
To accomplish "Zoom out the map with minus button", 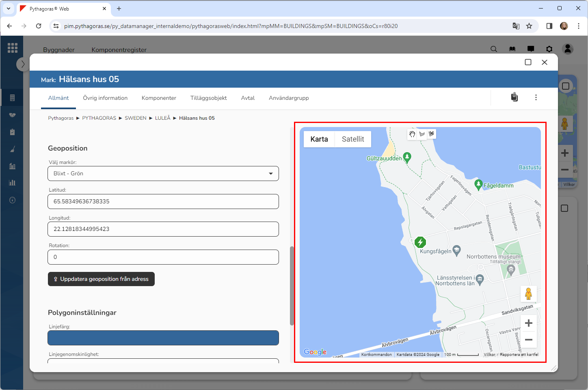I will pyautogui.click(x=528, y=340).
